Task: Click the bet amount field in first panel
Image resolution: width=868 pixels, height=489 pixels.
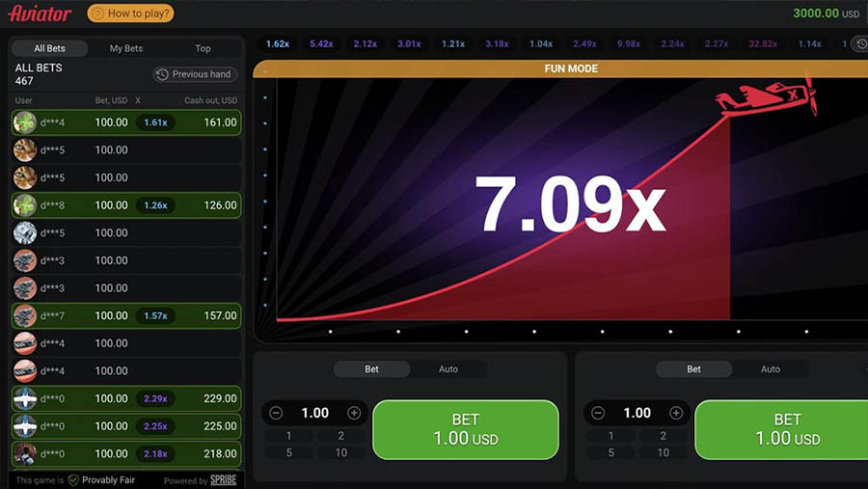Action: coord(315,413)
